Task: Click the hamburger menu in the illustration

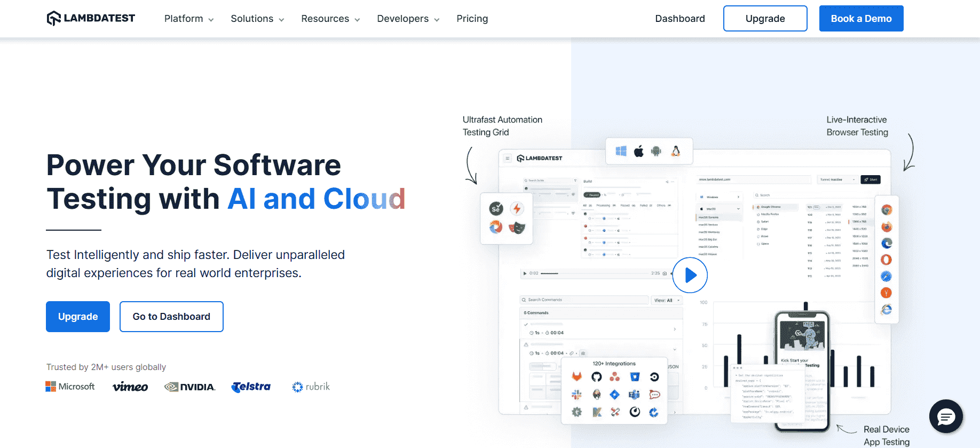Action: (508, 158)
